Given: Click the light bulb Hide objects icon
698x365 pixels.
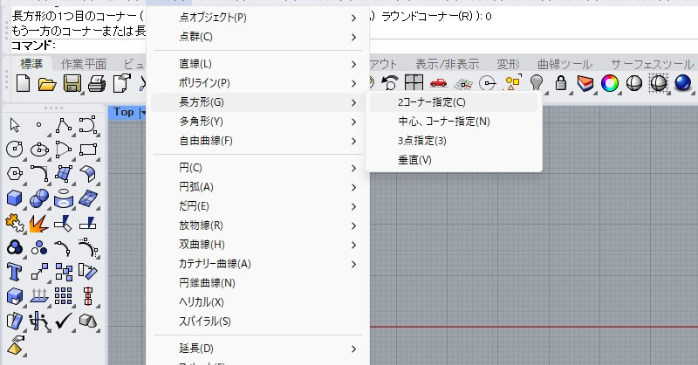Looking at the screenshot, I should click(x=537, y=83).
